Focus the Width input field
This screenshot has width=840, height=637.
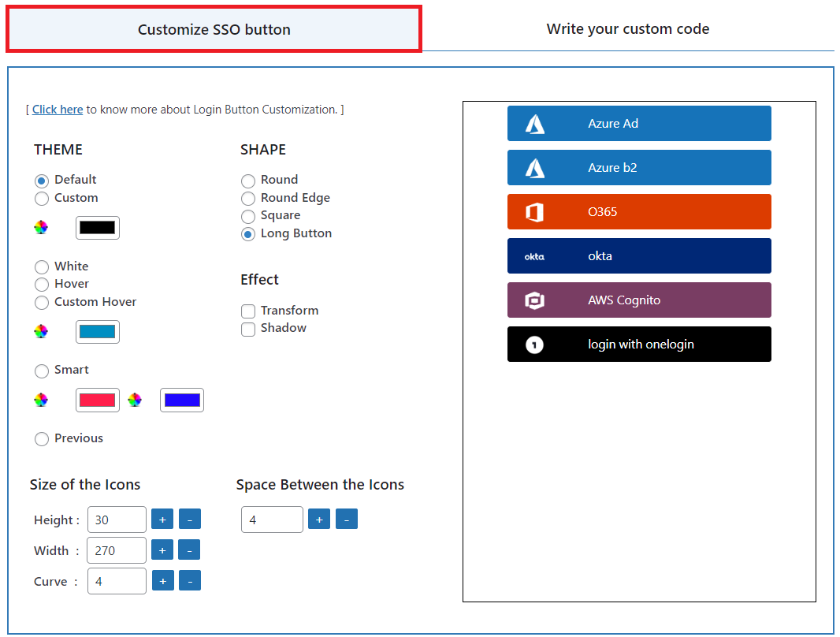[x=117, y=550]
